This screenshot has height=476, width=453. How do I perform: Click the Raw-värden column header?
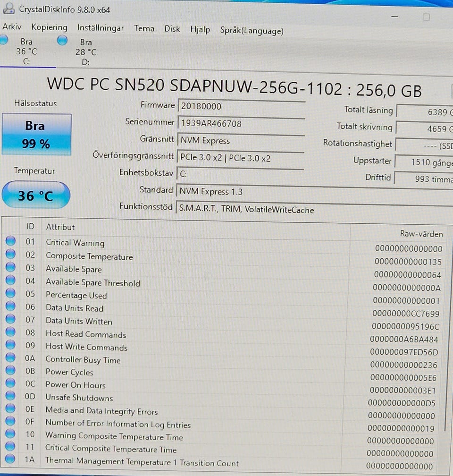(421, 234)
